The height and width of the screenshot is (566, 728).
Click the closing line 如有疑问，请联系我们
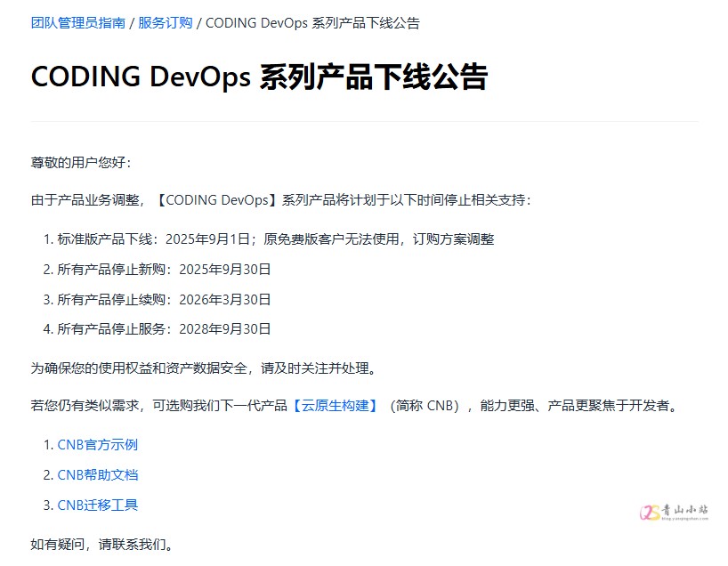click(x=102, y=544)
